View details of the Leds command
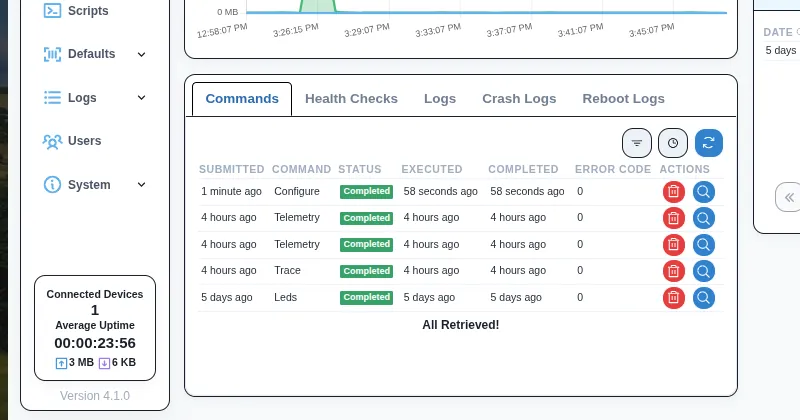 pyautogui.click(x=704, y=297)
